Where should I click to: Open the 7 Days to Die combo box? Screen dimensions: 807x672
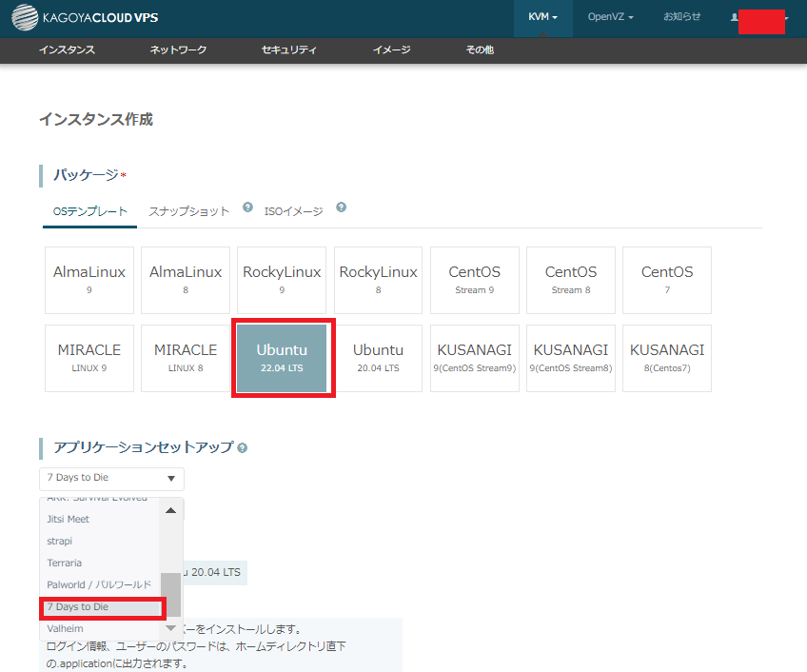(x=111, y=478)
